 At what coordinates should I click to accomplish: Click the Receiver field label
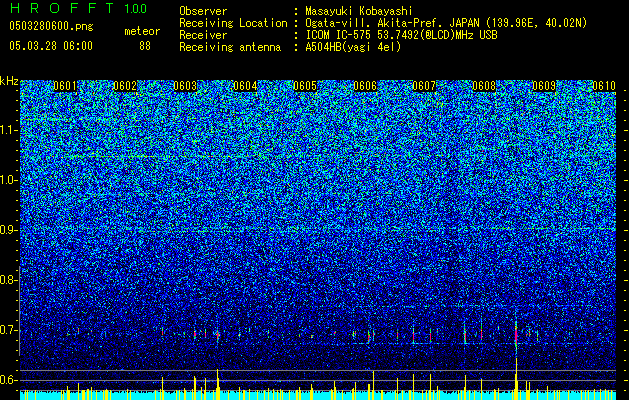[x=203, y=35]
